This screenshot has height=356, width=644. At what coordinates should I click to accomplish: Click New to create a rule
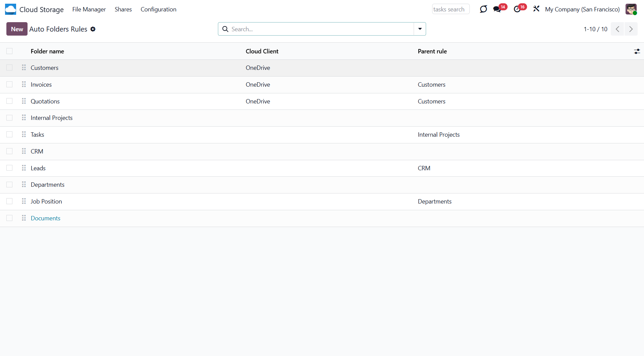17,29
